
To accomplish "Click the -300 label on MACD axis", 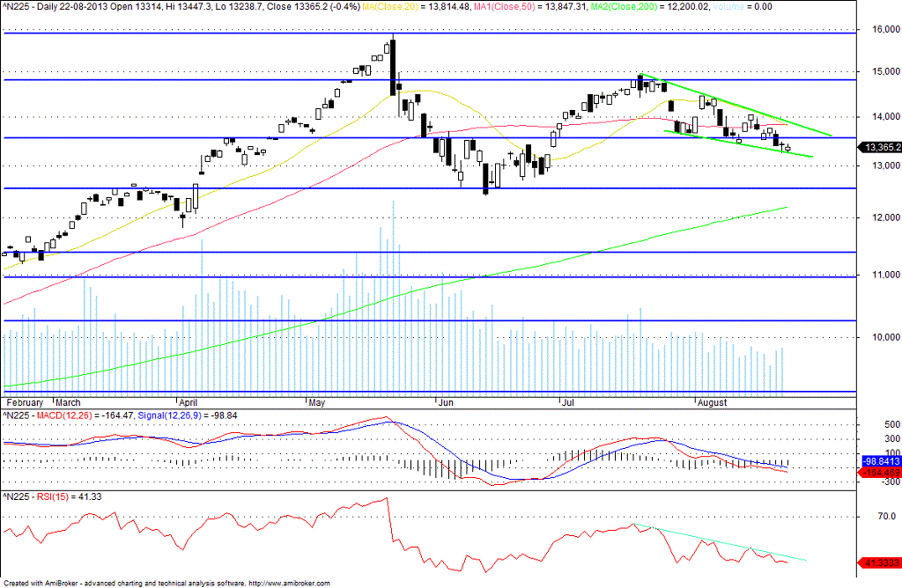I will point(891,481).
